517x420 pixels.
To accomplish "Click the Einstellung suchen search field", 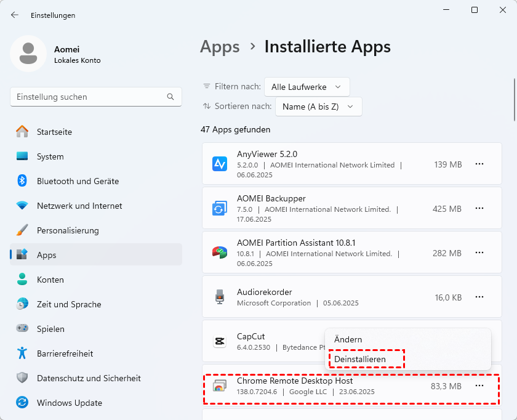I will (x=89, y=97).
